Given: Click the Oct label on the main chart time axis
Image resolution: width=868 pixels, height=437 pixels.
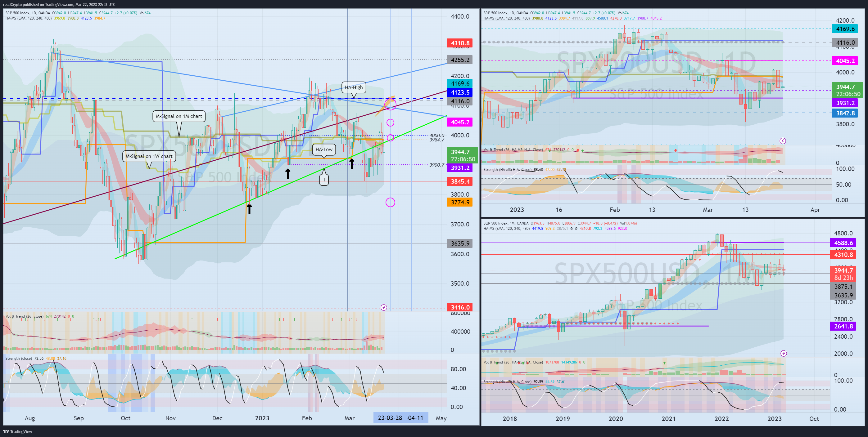Looking at the screenshot, I should point(125,418).
